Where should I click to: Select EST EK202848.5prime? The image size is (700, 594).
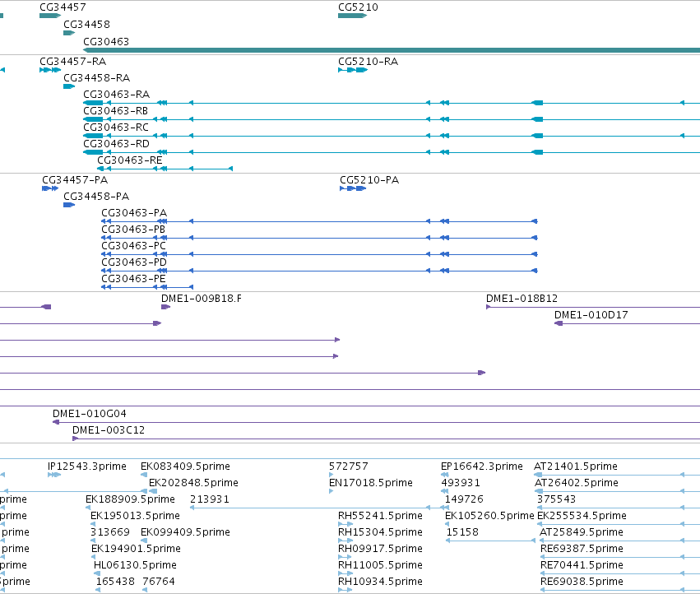[194, 483]
